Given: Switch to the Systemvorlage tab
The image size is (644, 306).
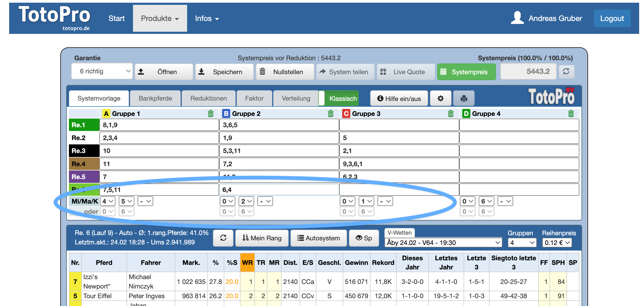Looking at the screenshot, I should pos(99,98).
